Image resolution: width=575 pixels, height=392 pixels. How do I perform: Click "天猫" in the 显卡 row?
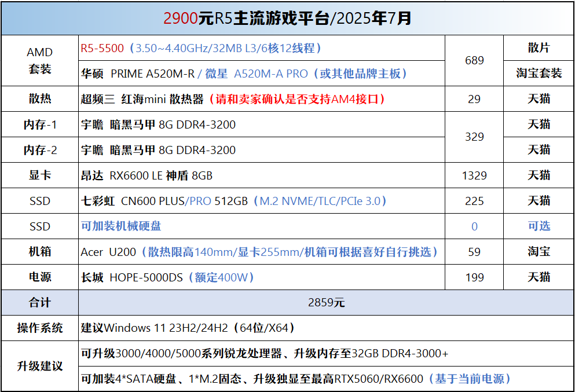(x=539, y=175)
